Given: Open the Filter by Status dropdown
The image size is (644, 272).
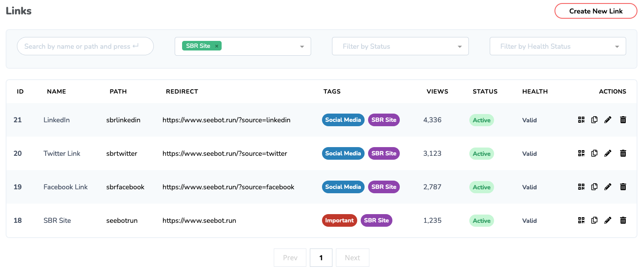Looking at the screenshot, I should (x=400, y=46).
